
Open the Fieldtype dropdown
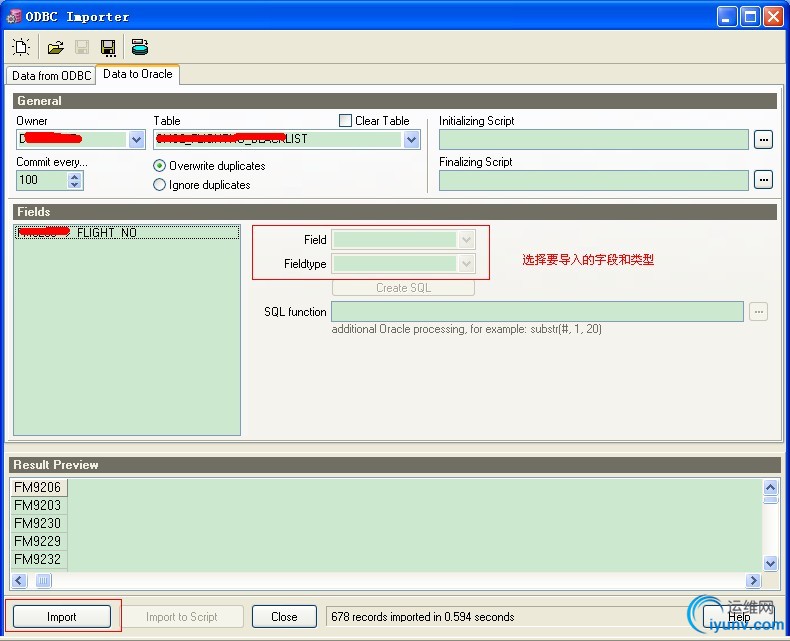467,264
